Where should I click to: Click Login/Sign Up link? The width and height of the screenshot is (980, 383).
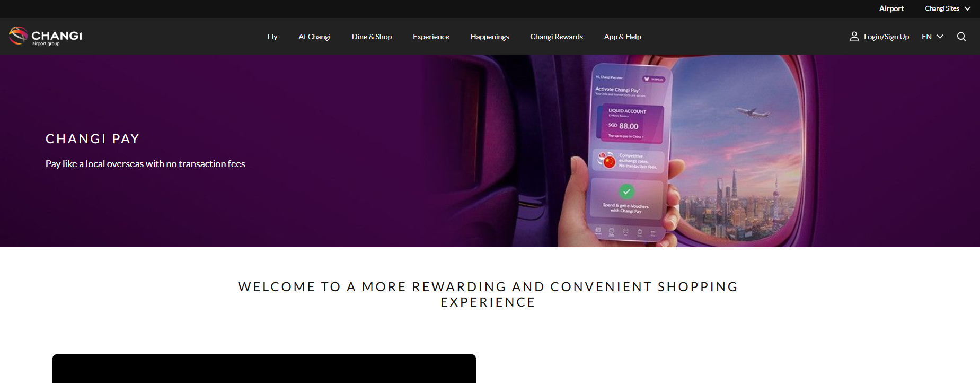pos(886,37)
